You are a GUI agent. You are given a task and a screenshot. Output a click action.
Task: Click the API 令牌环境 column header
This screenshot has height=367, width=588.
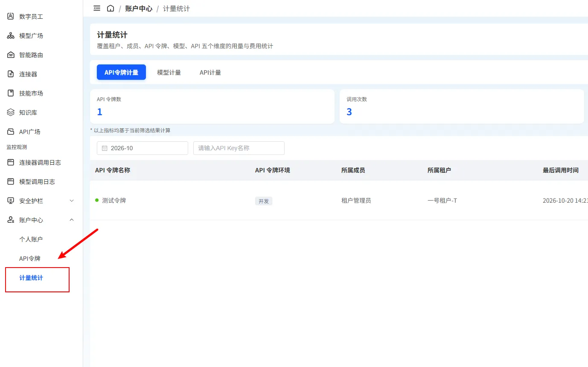click(273, 170)
